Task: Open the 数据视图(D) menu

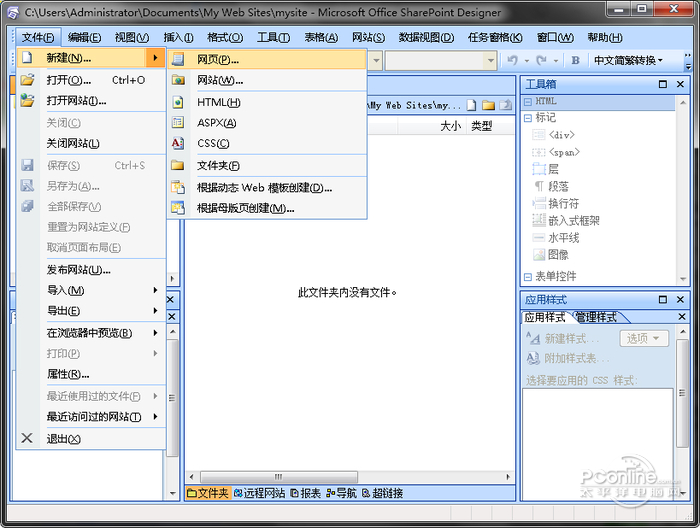Action: click(426, 37)
